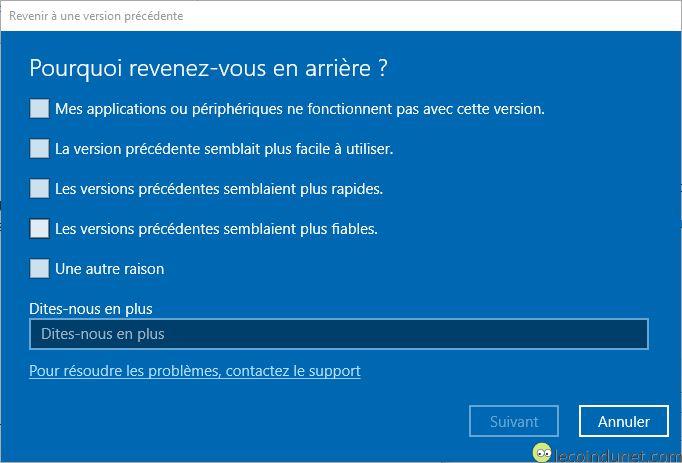Viewport: 682px width, 463px height.
Task: Open the 'Pour résoudre les problèmes, contactez le support' link
Action: point(195,371)
